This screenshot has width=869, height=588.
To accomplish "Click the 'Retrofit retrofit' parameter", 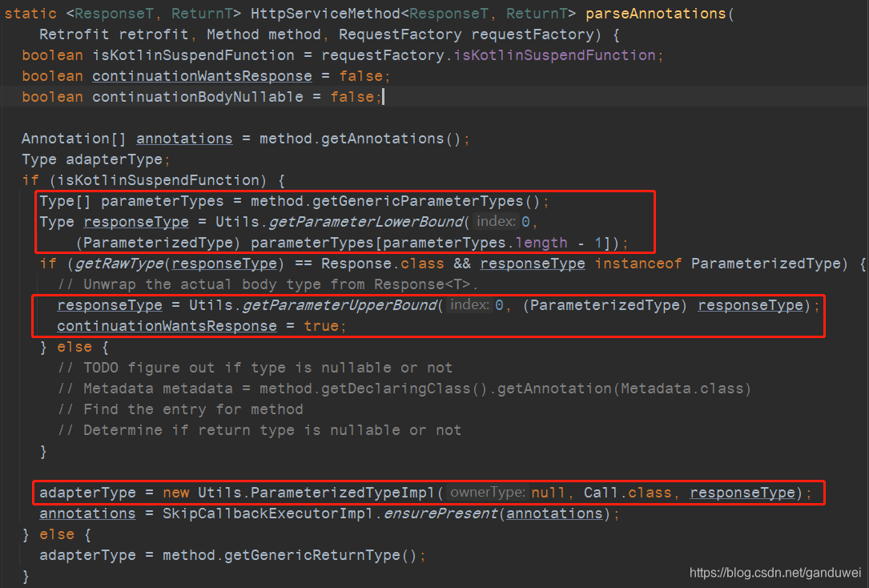I will click(x=114, y=34).
